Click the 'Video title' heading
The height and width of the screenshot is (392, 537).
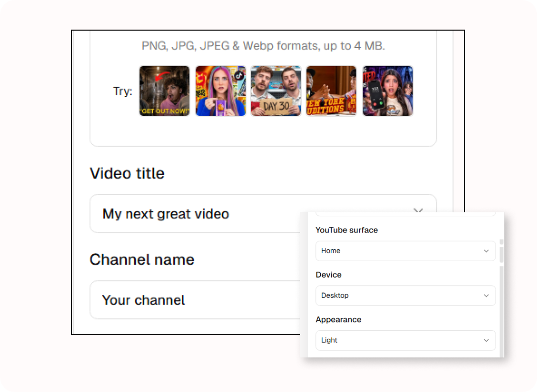coord(127,173)
